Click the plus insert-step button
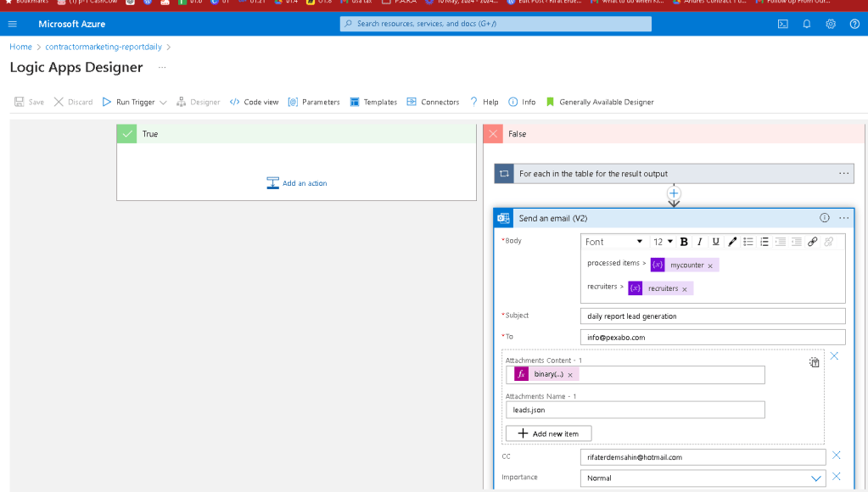The height and width of the screenshot is (492, 868). click(674, 193)
